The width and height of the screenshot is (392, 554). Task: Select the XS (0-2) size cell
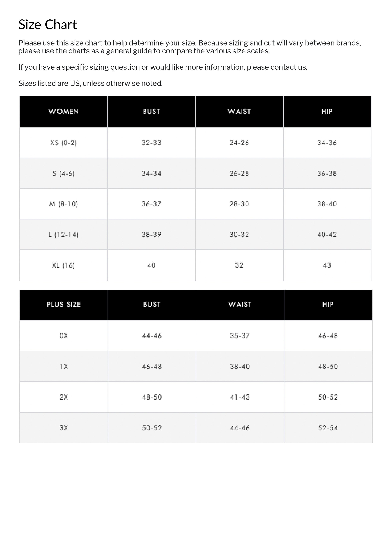pyautogui.click(x=63, y=143)
